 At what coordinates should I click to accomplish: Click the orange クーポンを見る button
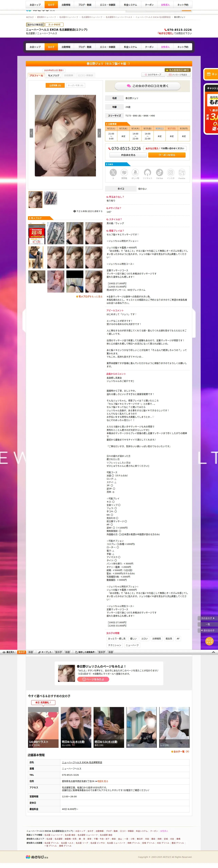167,155
